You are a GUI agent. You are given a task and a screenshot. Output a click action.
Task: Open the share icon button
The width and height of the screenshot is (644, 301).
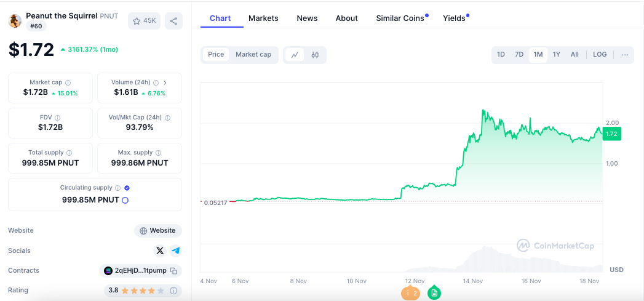(173, 21)
